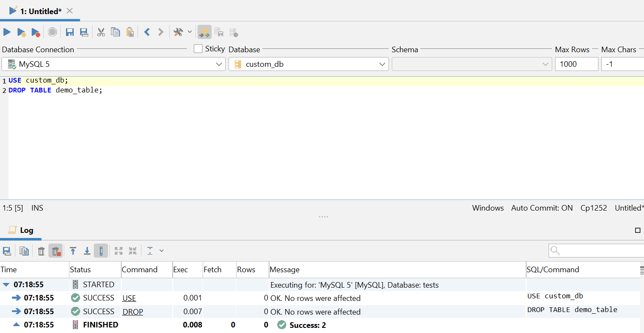Click the USE command link in the log
Image resolution: width=644 pixels, height=333 pixels.
click(129, 298)
